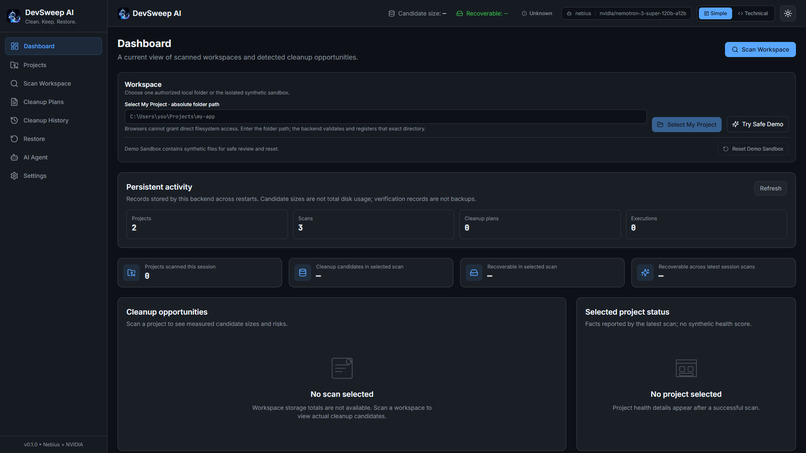Click the AI Agent robot icon
806x453 pixels.
[14, 157]
